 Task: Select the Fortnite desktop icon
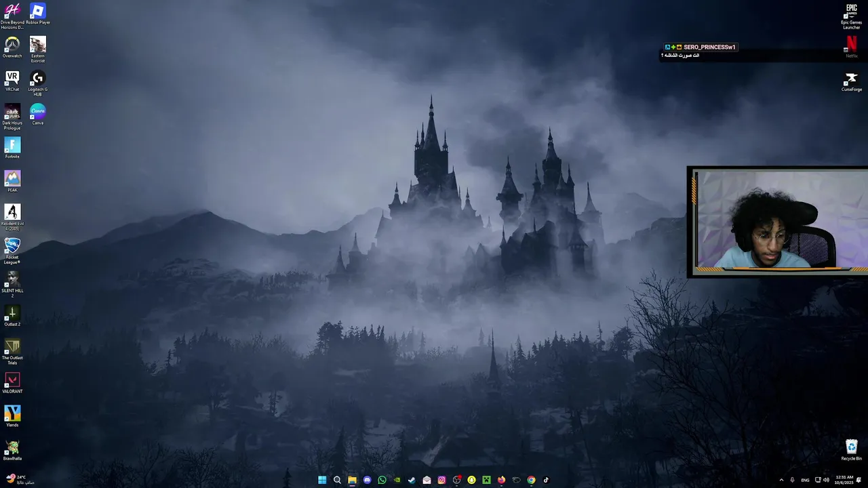pos(12,148)
